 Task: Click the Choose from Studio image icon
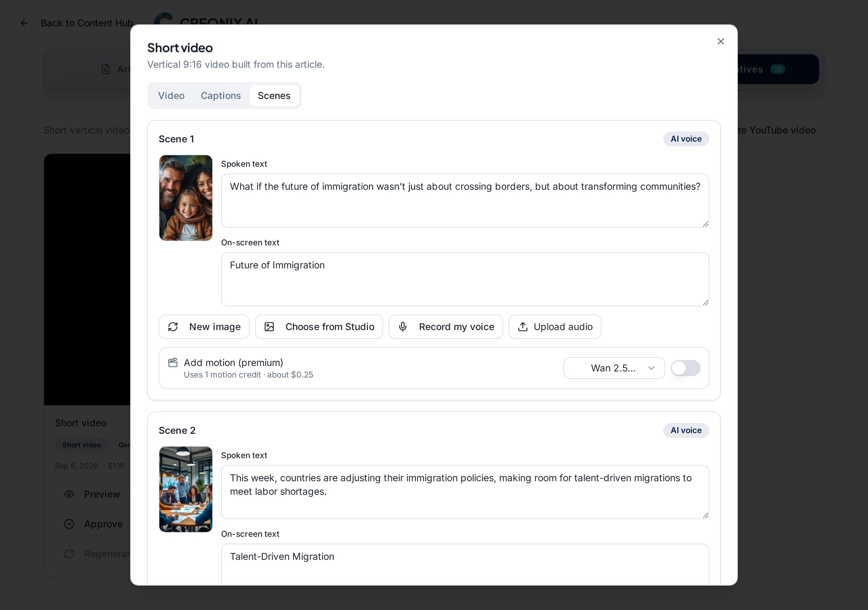[x=269, y=327]
